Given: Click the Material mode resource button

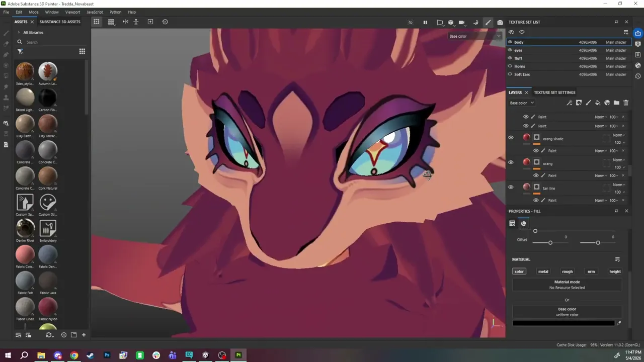Looking at the screenshot, I should [567, 285].
